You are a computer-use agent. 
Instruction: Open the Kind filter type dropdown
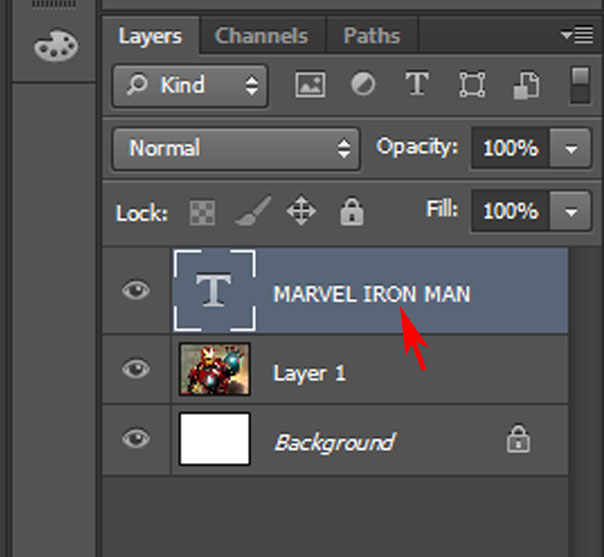point(190,86)
